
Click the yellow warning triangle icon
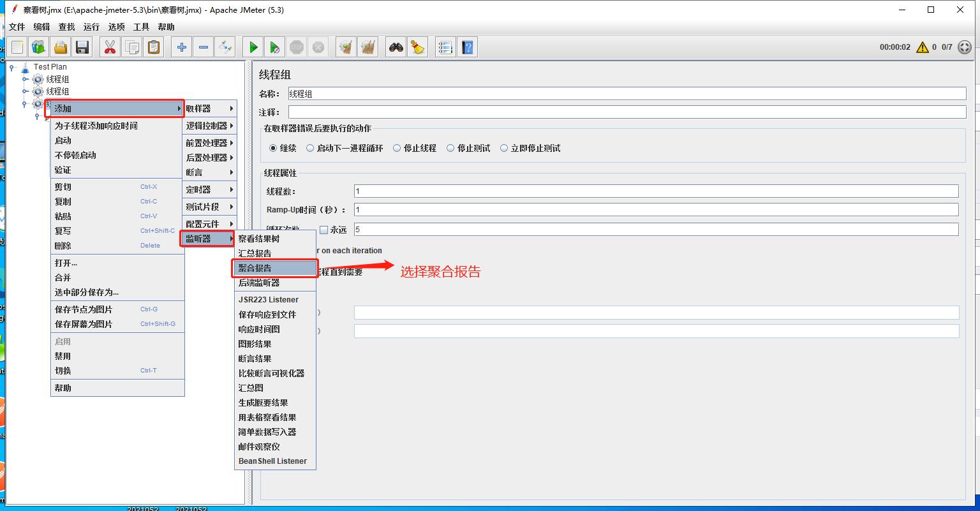pyautogui.click(x=923, y=47)
